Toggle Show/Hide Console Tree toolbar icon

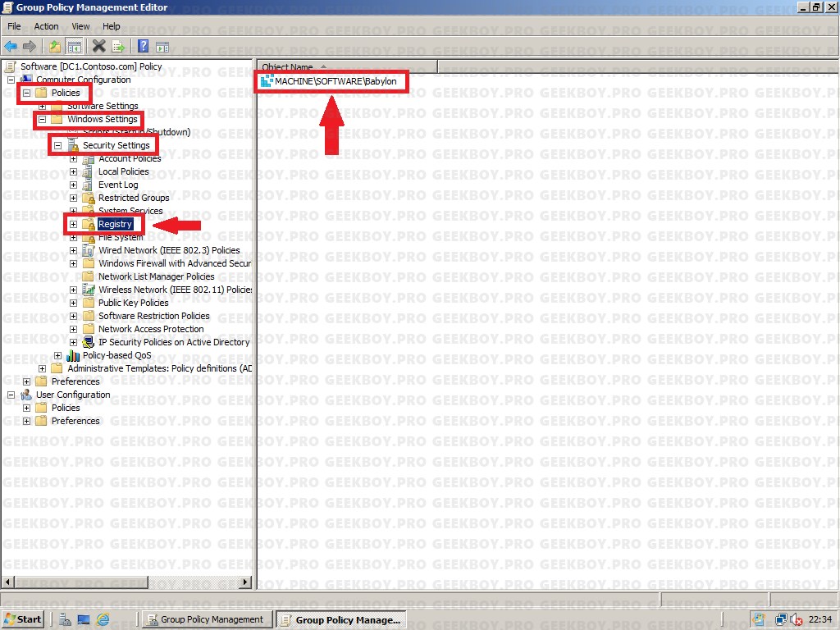[74, 47]
